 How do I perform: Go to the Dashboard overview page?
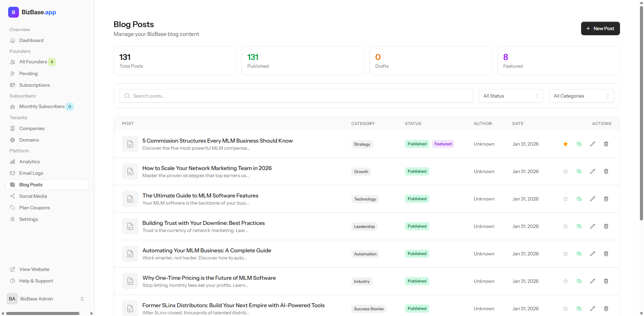(x=31, y=40)
